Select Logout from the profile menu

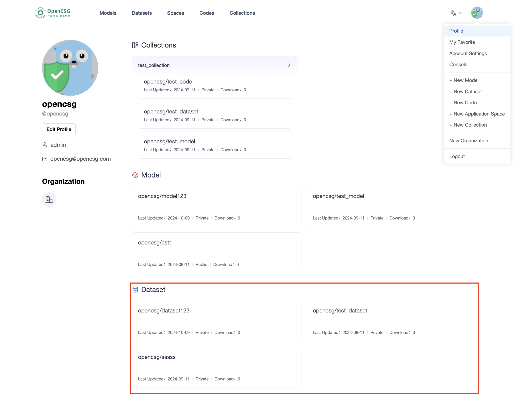tap(457, 156)
